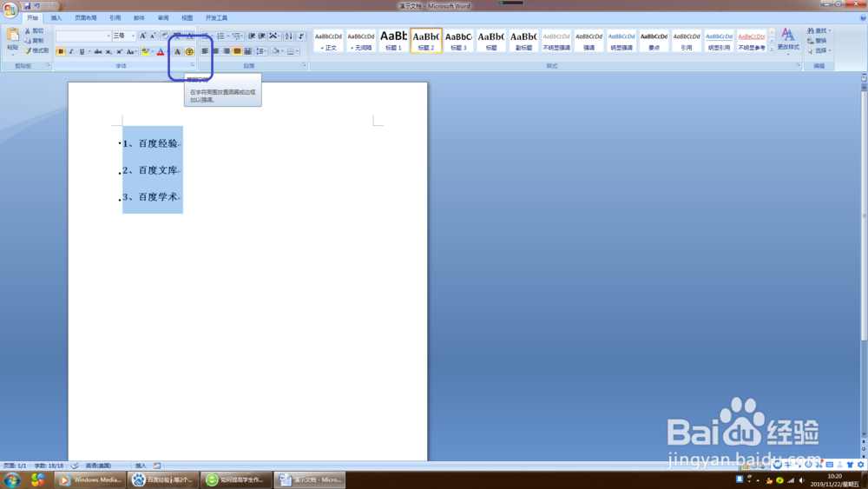868x489 pixels.
Task: Click the Clear Formatting eraser icon
Action: point(165,36)
